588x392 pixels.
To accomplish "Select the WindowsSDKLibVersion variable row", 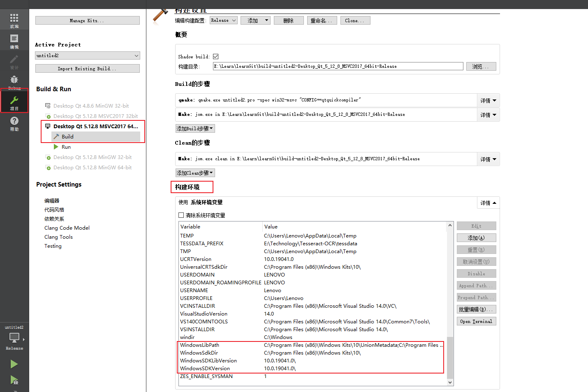I will [x=312, y=361].
